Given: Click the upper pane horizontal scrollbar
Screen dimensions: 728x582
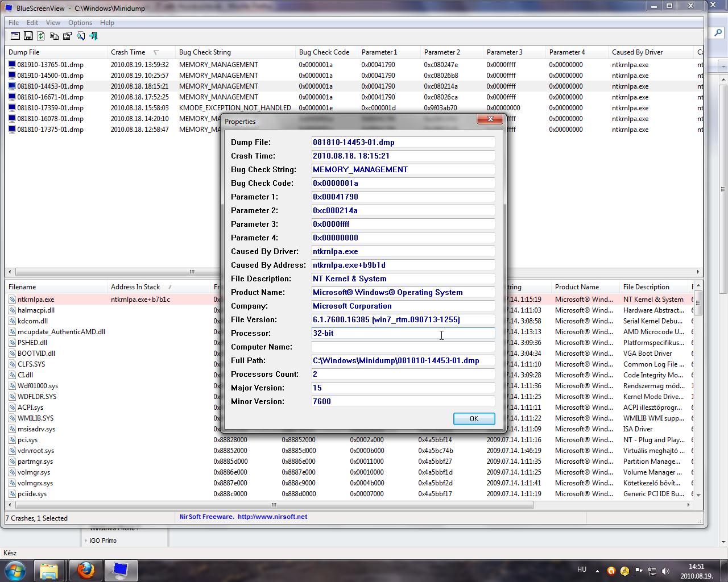Looking at the screenshot, I should coord(354,272).
